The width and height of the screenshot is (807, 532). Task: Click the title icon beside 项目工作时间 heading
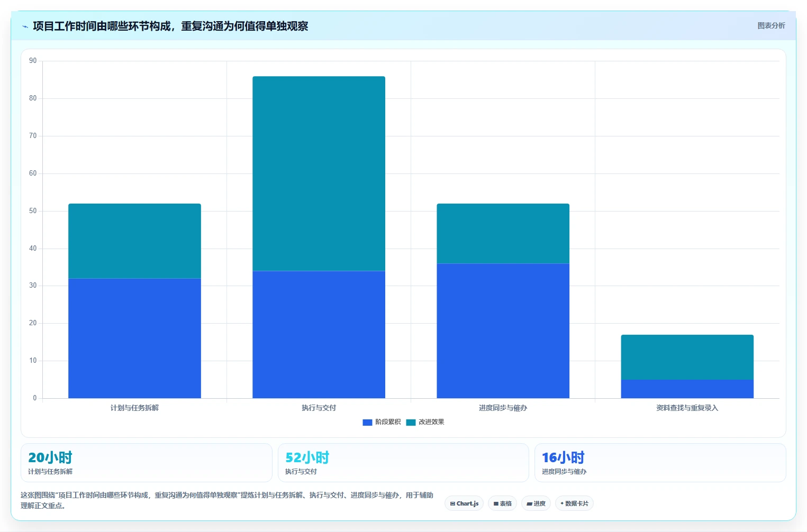tap(25, 26)
